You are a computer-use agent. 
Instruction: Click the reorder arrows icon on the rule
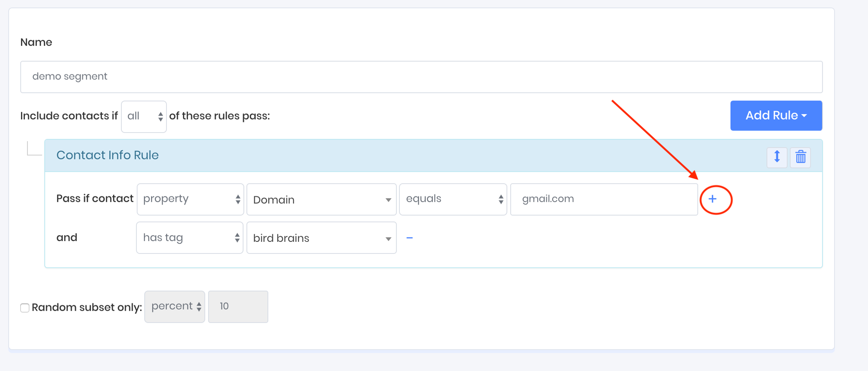777,157
